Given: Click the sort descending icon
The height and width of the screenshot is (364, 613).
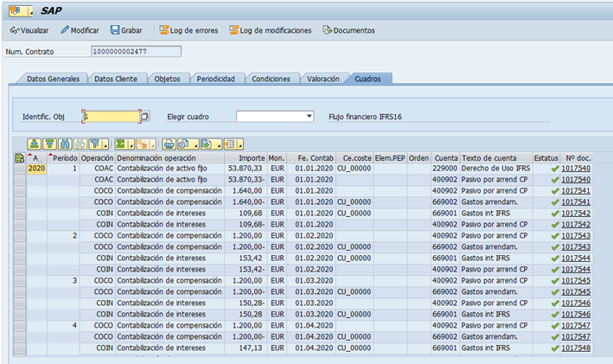Looking at the screenshot, I should click(x=48, y=144).
